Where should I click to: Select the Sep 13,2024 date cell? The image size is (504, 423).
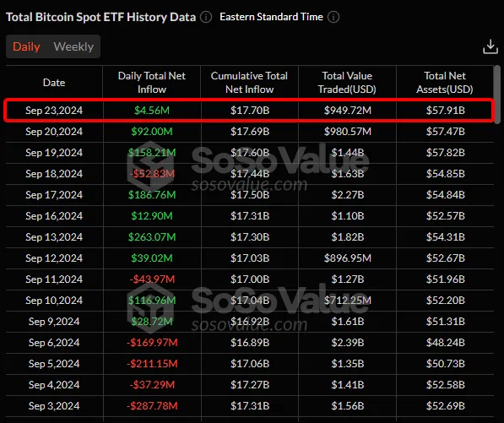54,237
